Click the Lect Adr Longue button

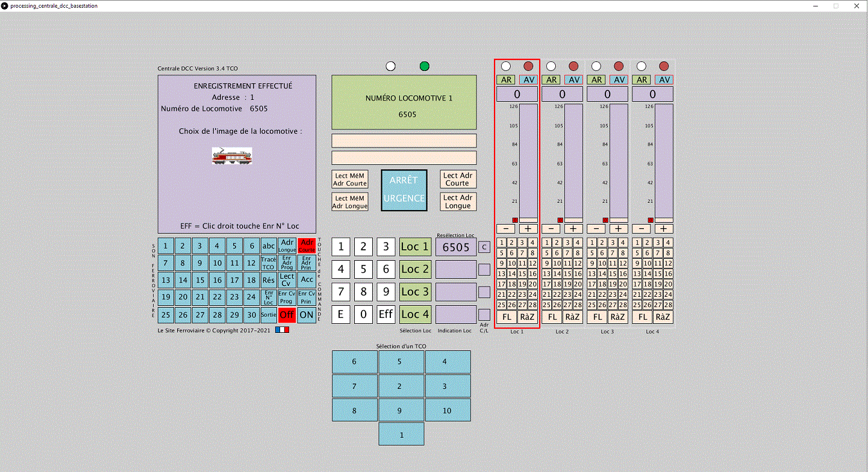(458, 202)
